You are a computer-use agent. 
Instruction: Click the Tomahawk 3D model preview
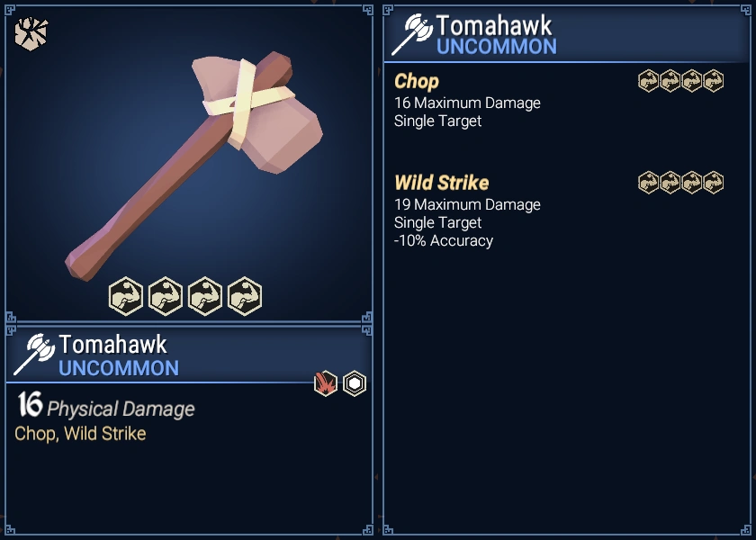[193, 166]
